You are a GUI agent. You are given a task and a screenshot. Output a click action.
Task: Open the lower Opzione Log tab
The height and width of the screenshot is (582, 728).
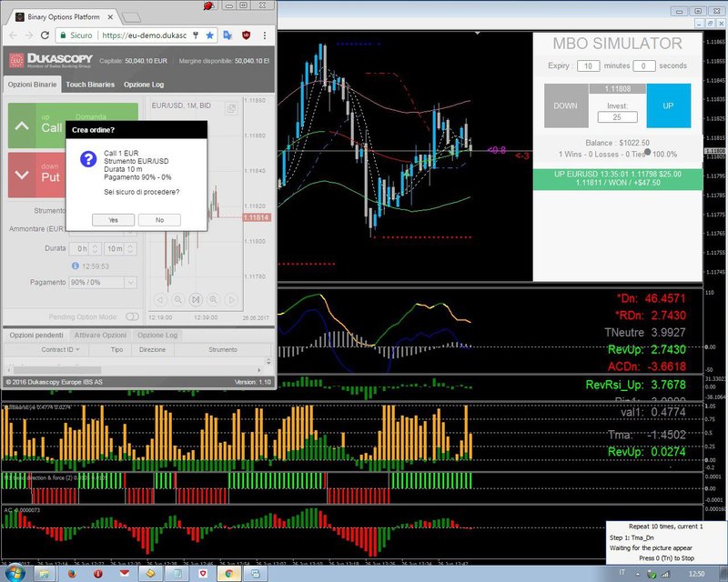point(157,335)
